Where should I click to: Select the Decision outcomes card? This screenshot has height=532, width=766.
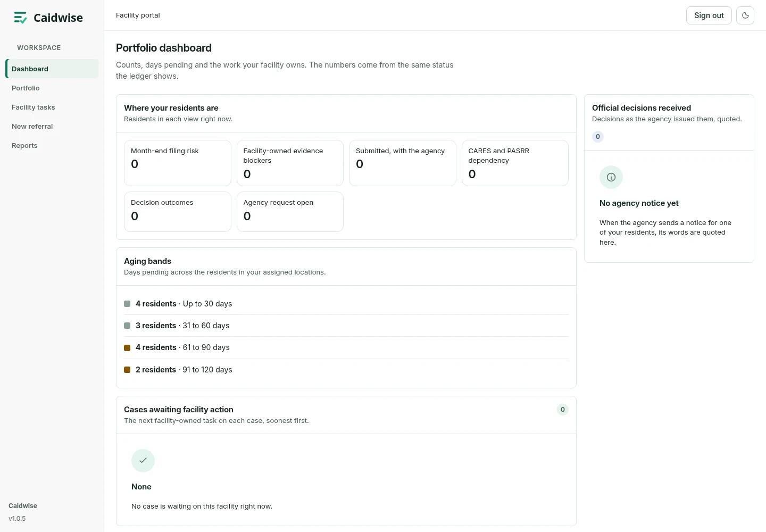[178, 212]
